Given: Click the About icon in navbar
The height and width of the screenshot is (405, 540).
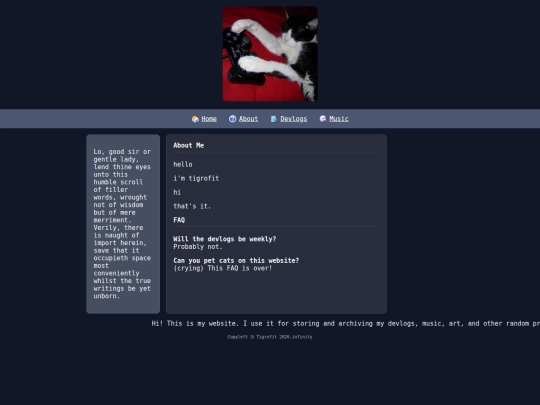Looking at the screenshot, I should (232, 119).
